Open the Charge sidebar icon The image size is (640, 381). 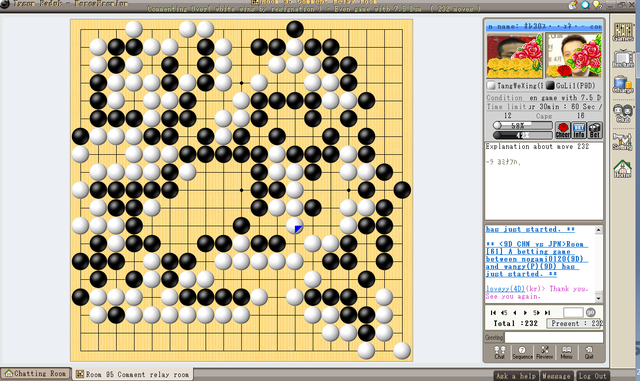click(x=623, y=85)
